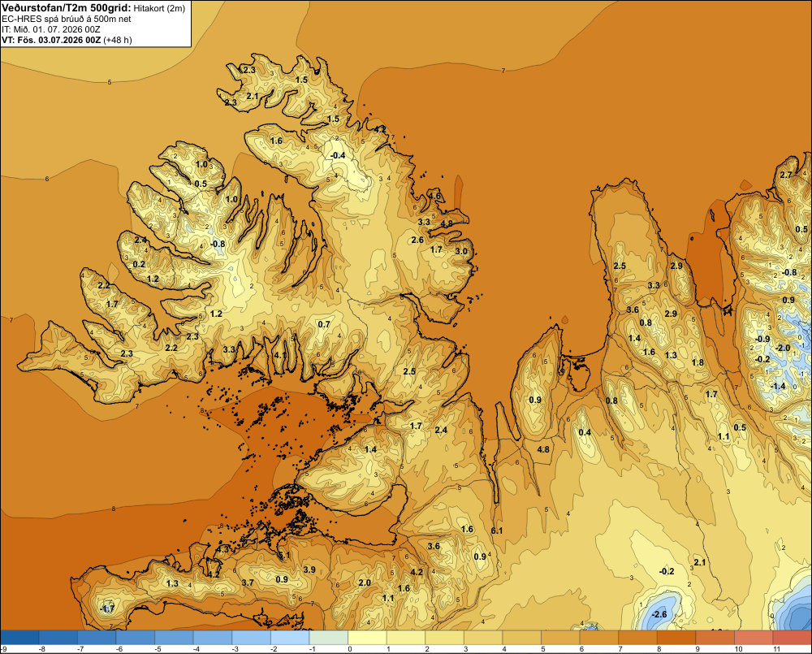
Task: Click the legend tick label '11'
Action: click(776, 649)
